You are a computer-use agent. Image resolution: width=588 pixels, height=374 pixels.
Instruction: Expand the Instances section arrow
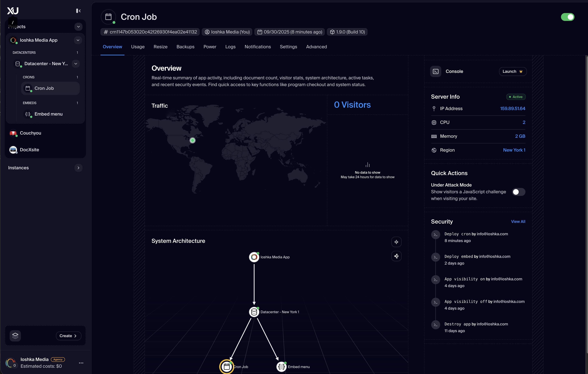78,168
